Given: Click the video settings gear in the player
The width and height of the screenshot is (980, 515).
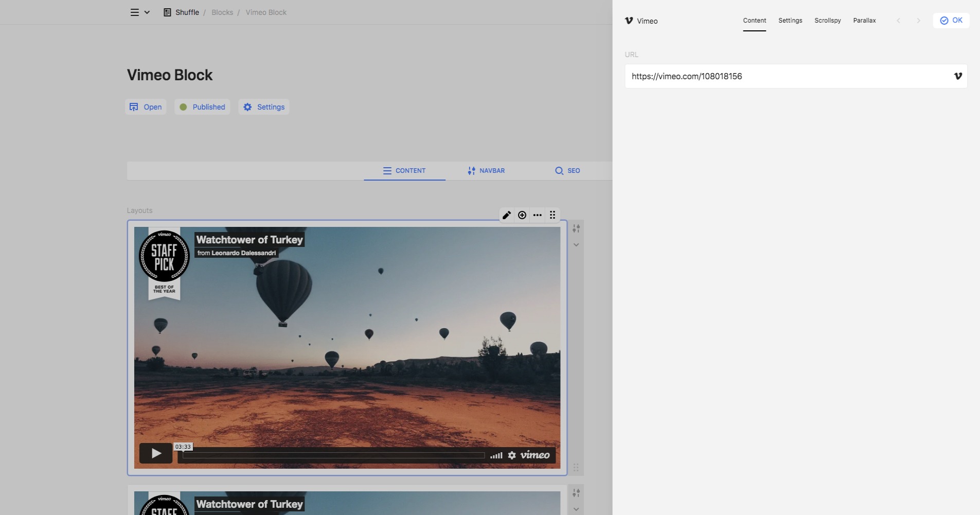Looking at the screenshot, I should coord(512,455).
